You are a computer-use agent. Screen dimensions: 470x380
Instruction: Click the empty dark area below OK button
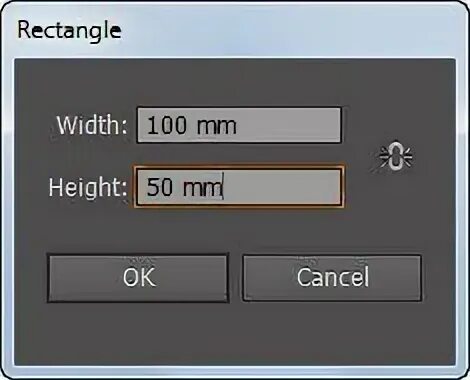pos(138,333)
